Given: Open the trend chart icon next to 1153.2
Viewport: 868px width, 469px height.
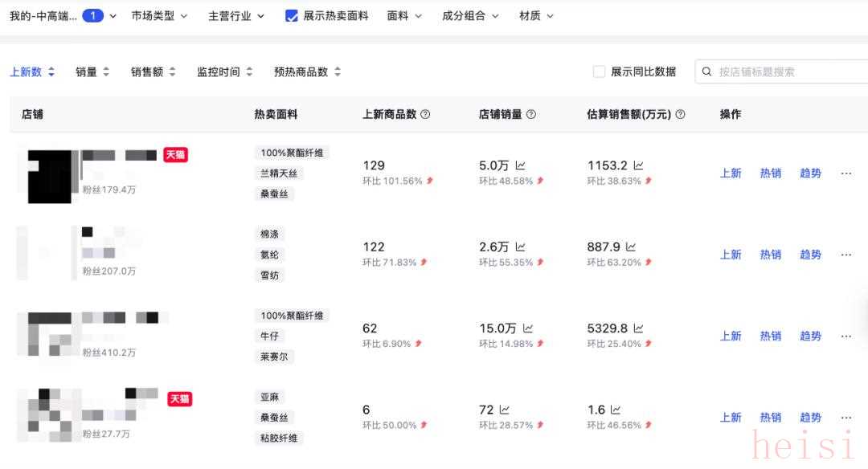Looking at the screenshot, I should click(x=638, y=165).
